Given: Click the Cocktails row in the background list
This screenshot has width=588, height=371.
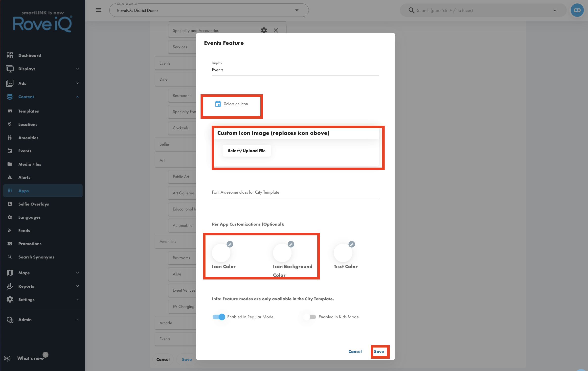Looking at the screenshot, I should pyautogui.click(x=182, y=128).
